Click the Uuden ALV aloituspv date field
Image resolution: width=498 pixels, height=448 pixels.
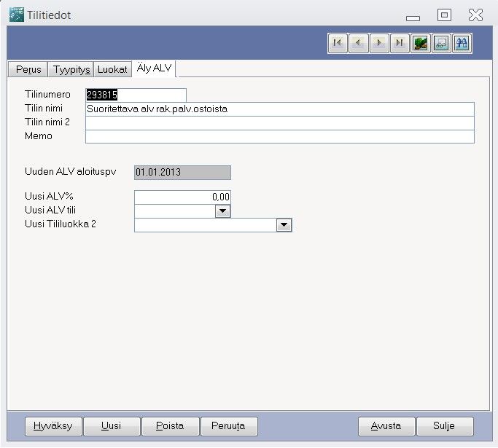[x=182, y=173]
